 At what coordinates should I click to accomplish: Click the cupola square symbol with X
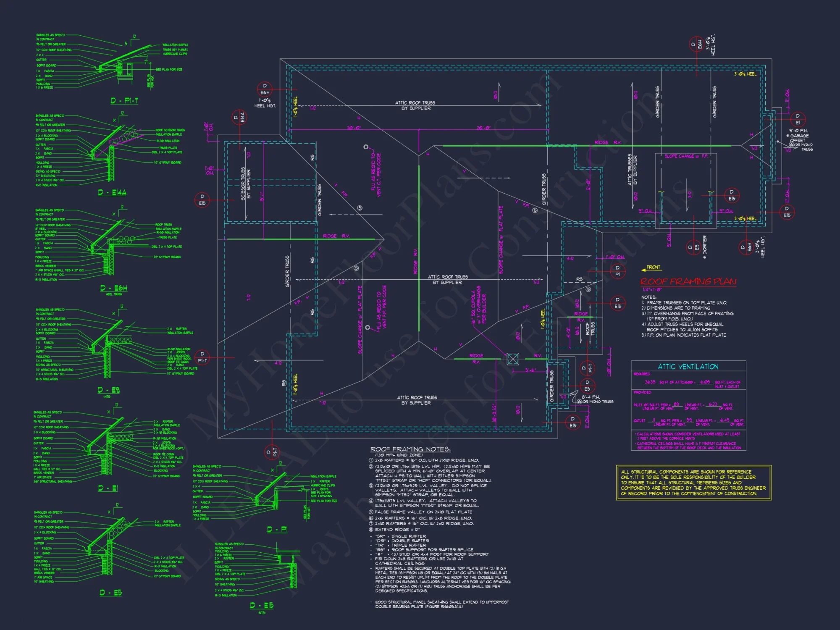[x=513, y=359]
